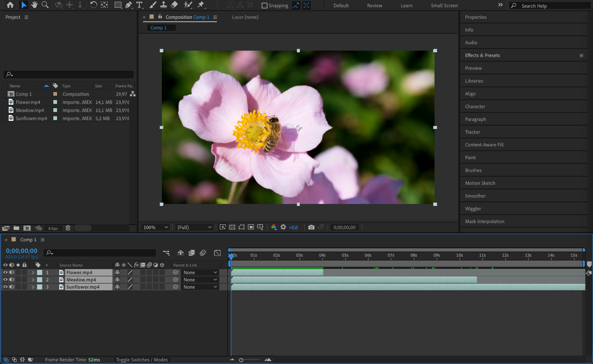Select the Horizontal Type tool
Image resolution: width=593 pixels, height=364 pixels.
[139, 5]
